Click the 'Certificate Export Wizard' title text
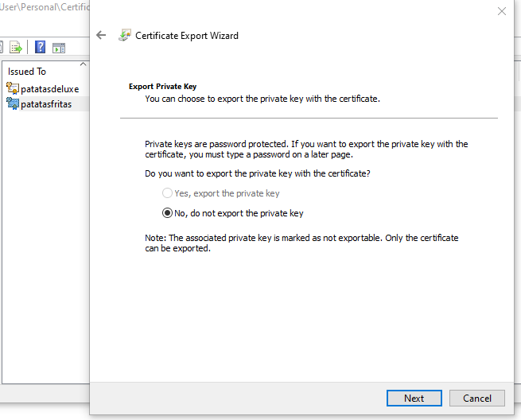The height and width of the screenshot is (420, 521). pos(187,36)
